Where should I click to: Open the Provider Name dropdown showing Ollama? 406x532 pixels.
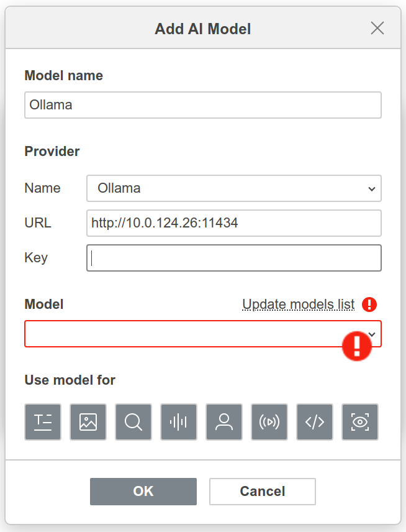point(234,188)
